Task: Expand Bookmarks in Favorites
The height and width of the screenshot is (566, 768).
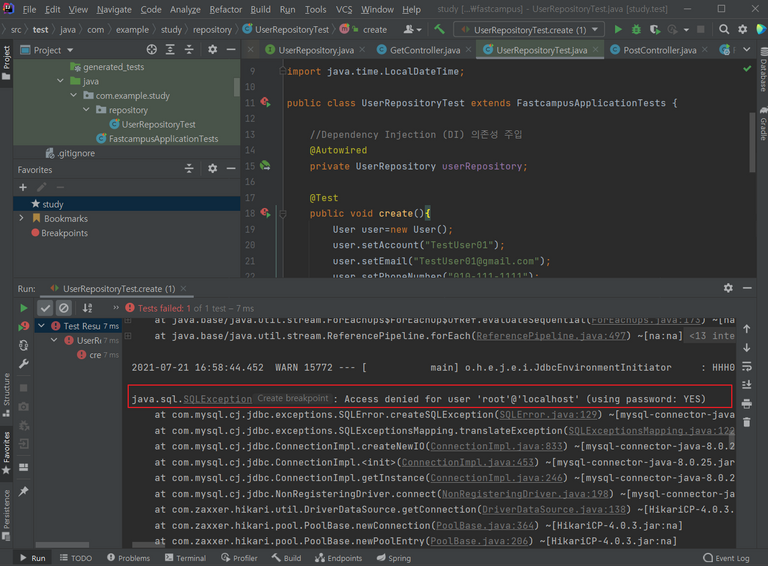Action: point(22,218)
